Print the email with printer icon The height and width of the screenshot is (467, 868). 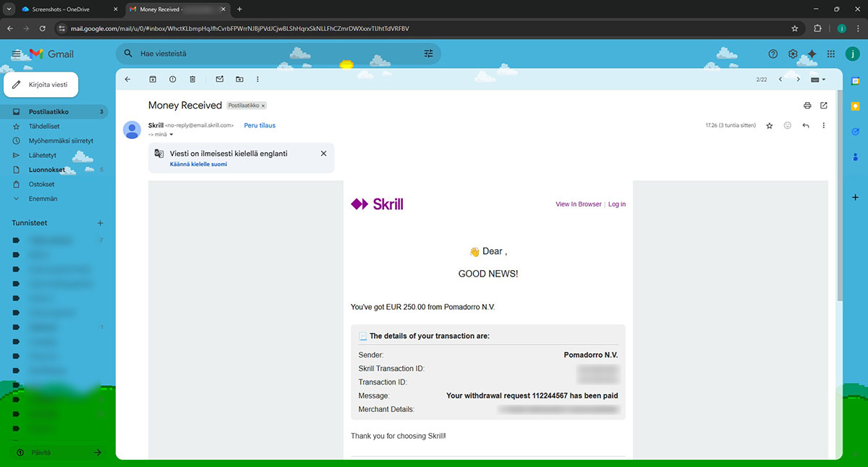807,106
